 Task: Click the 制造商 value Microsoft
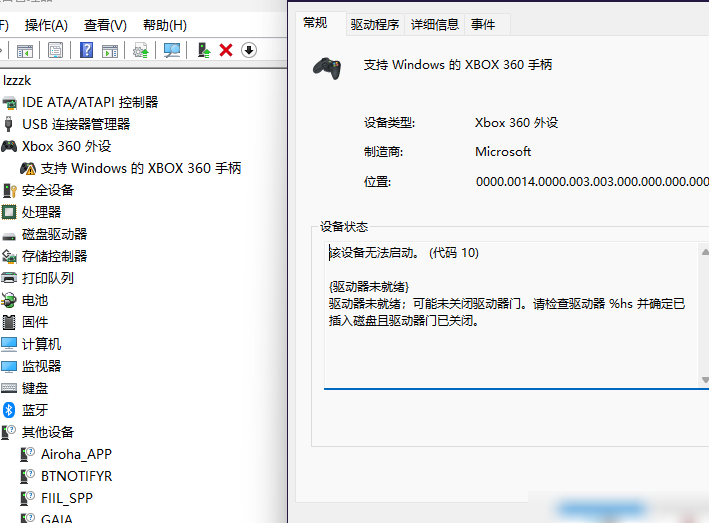point(503,152)
